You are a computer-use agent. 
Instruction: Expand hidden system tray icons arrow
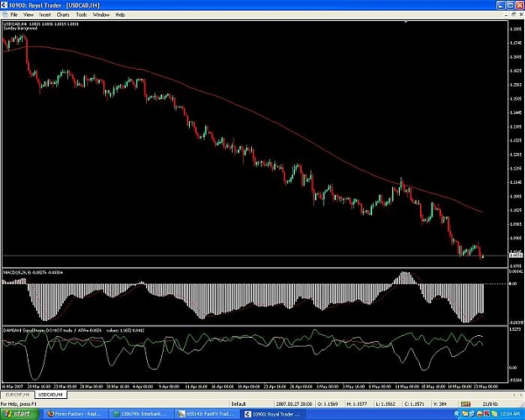[x=457, y=414]
